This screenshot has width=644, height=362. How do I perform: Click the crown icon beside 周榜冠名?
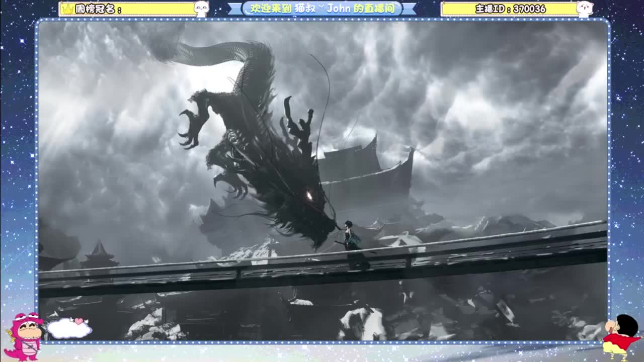point(67,9)
